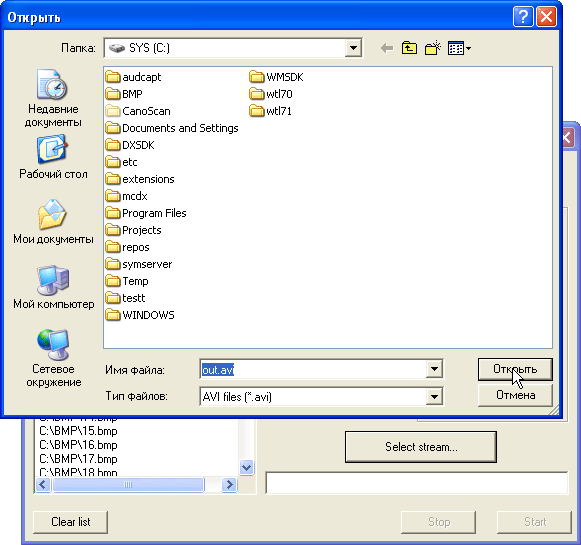The width and height of the screenshot is (581, 545).
Task: Select the testt folder
Action: pos(125,299)
